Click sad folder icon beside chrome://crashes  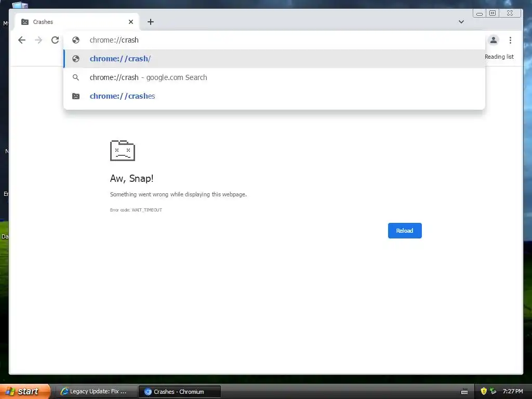(x=76, y=96)
